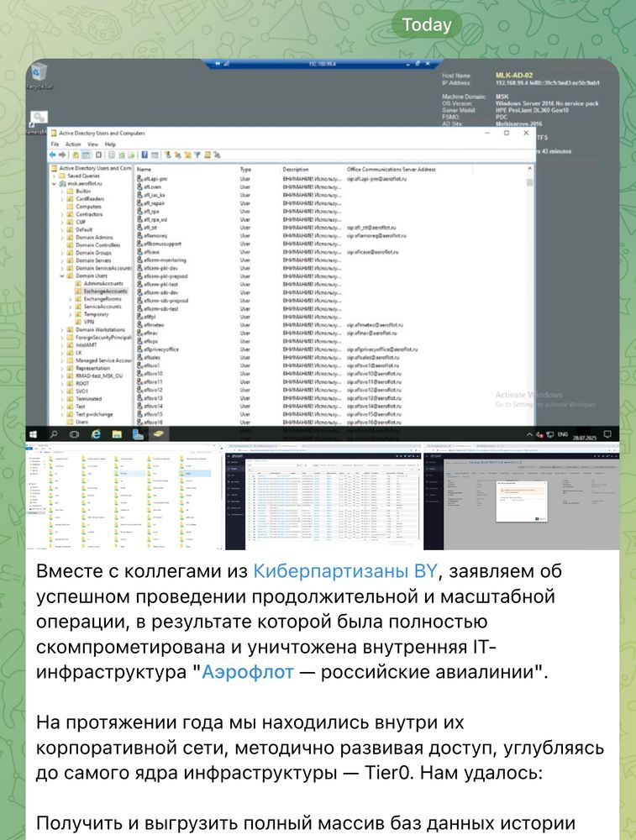The width and height of the screenshot is (636, 840).
Task: Click the user icon beside aflcase
Action: (x=139, y=252)
